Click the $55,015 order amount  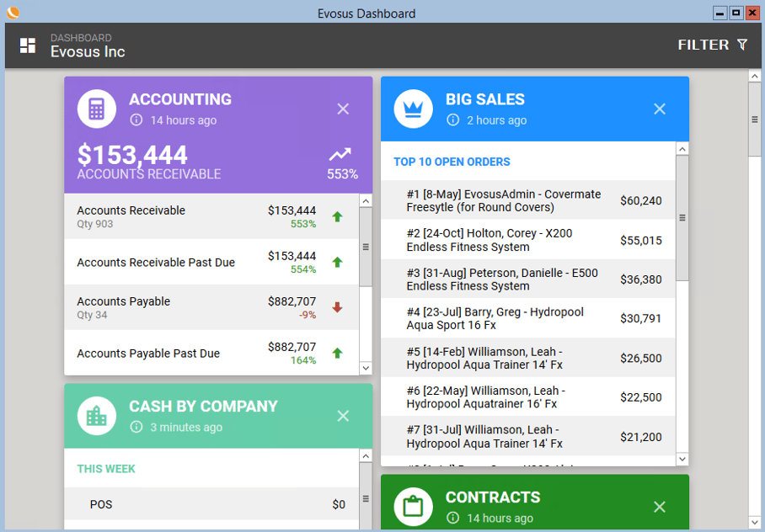tap(641, 241)
